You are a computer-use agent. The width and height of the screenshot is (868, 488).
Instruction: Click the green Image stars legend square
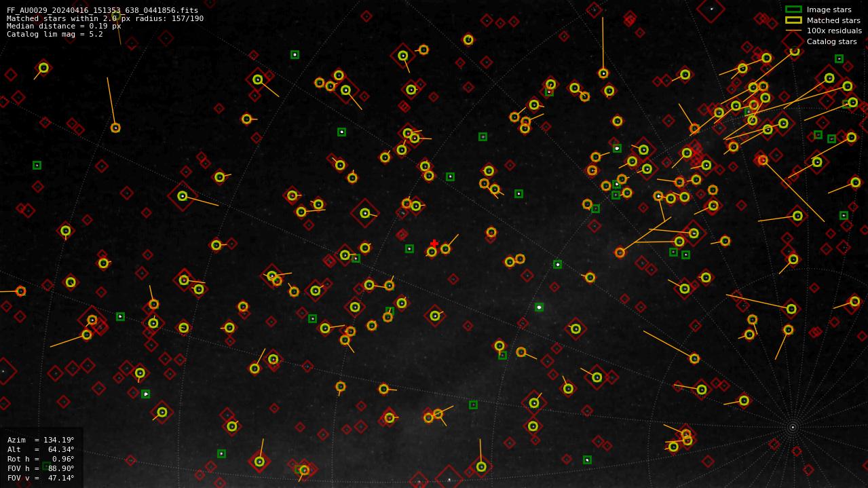pos(793,10)
